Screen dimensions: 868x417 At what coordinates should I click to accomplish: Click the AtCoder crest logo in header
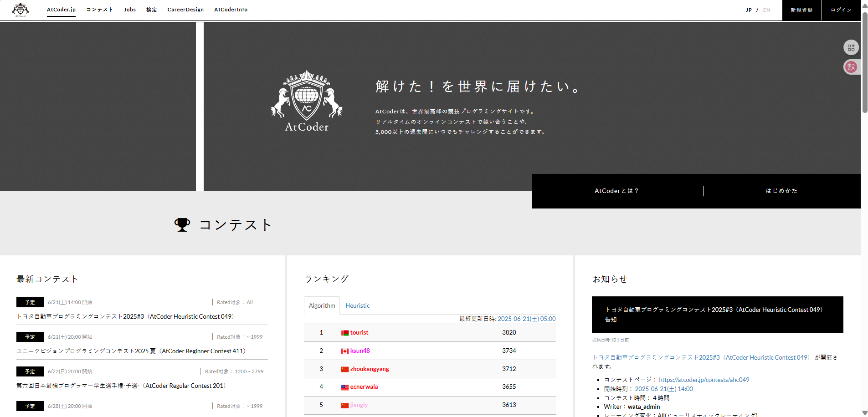coord(21,10)
